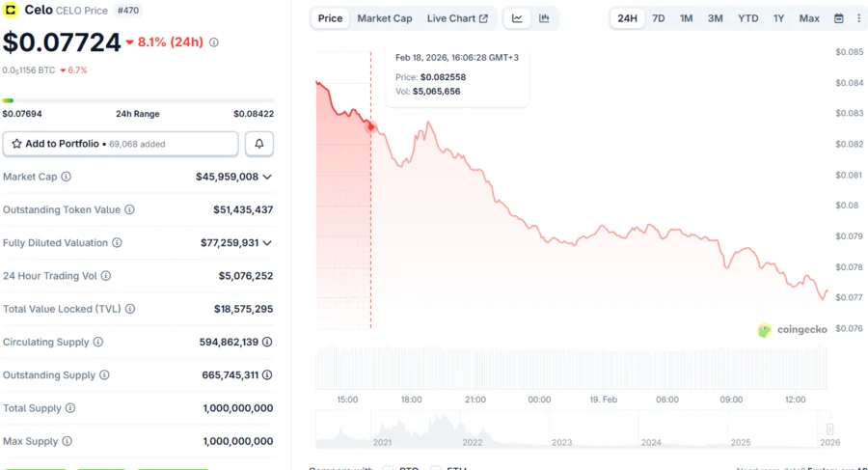Click the timeline range slider handle
868x470 pixels.
pos(829,429)
